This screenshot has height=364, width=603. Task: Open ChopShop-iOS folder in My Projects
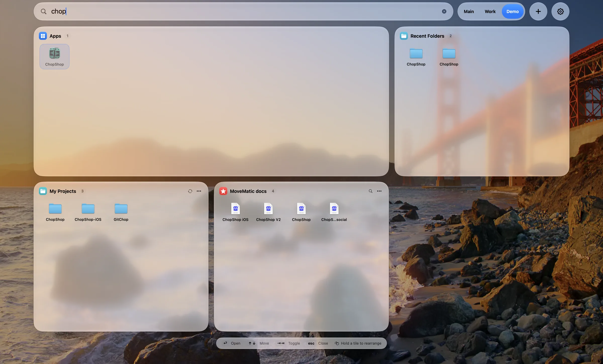click(88, 212)
